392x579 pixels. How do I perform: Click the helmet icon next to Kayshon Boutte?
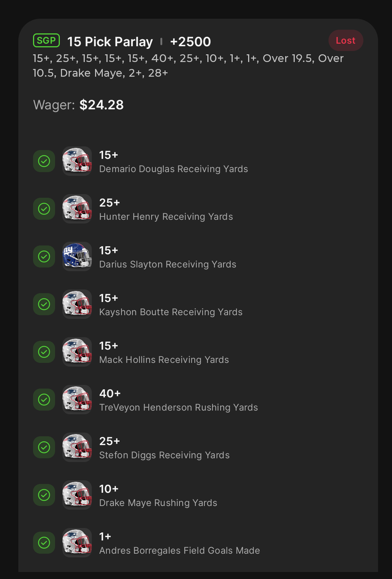(x=77, y=304)
